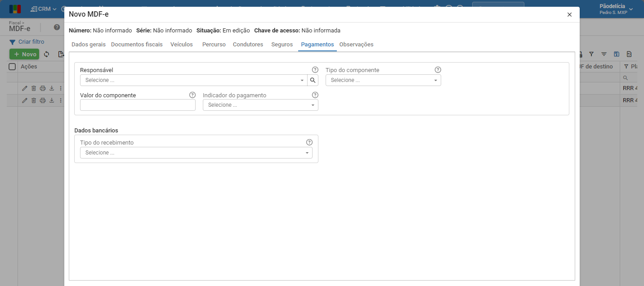Click the Criar filtro link
This screenshot has height=286, width=644.
(31, 42)
